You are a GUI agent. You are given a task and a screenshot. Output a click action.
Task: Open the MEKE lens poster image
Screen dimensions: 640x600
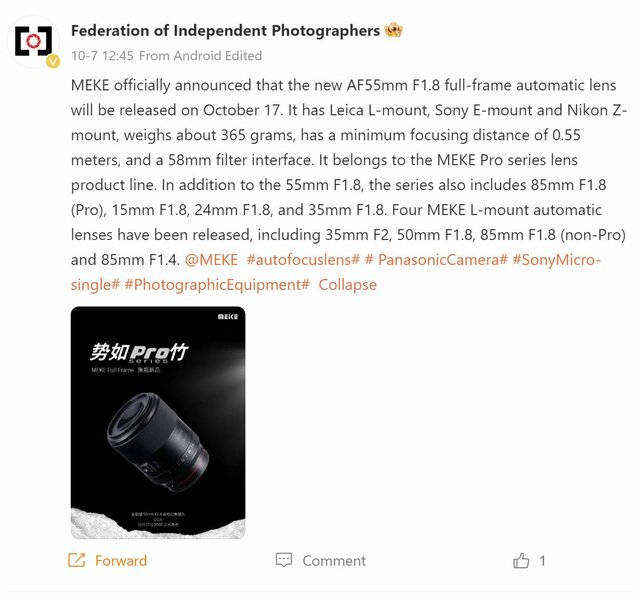pyautogui.click(x=157, y=422)
